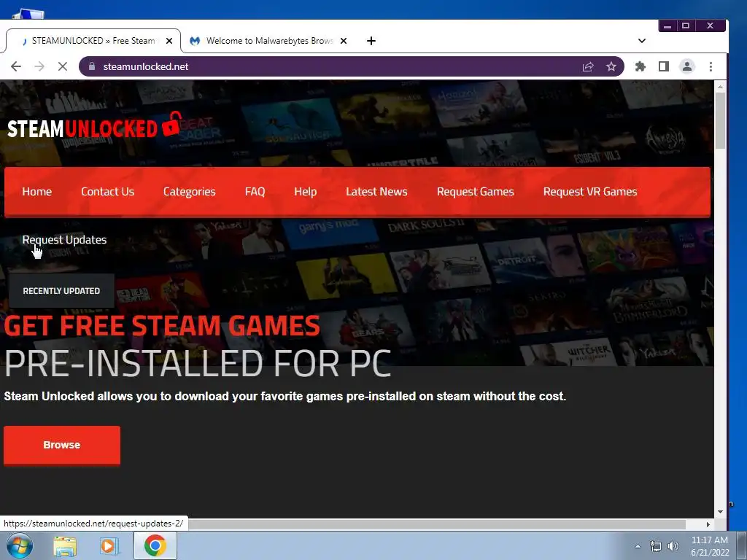Click the Chrome taskbar icon
Image resolution: width=747 pixels, height=560 pixels.
pos(155,545)
